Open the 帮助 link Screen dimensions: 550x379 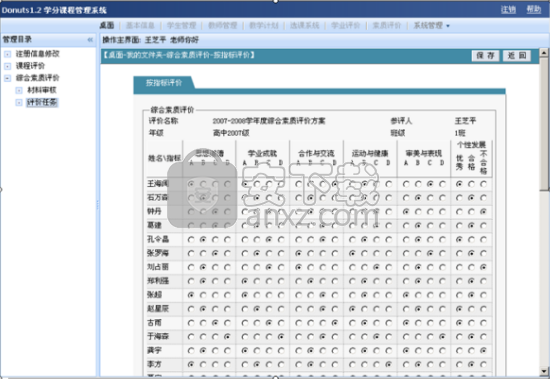tap(534, 9)
